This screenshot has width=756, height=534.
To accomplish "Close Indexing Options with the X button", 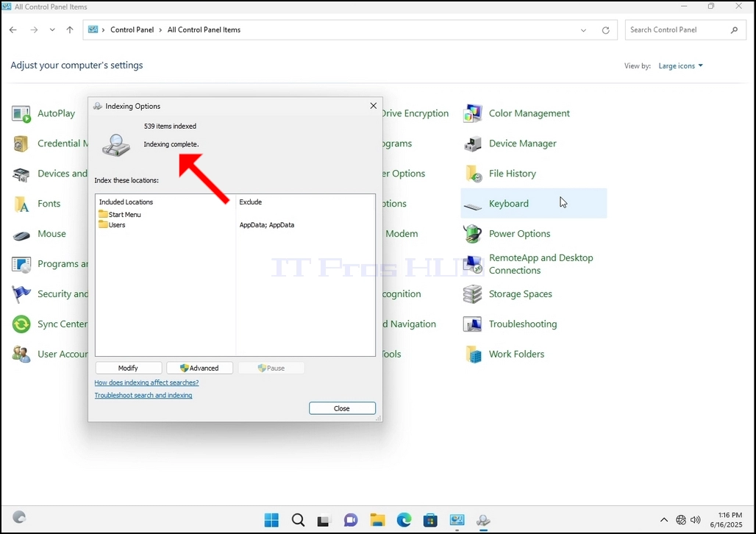I will click(373, 106).
